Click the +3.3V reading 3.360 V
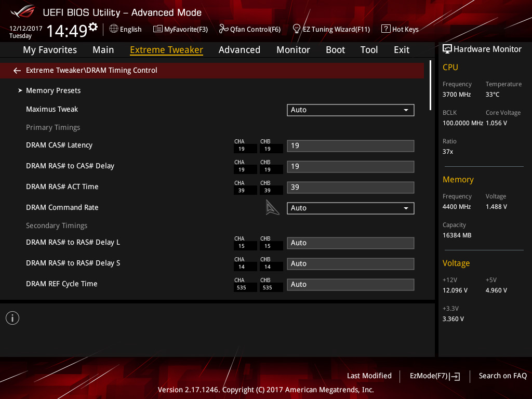 pos(453,319)
